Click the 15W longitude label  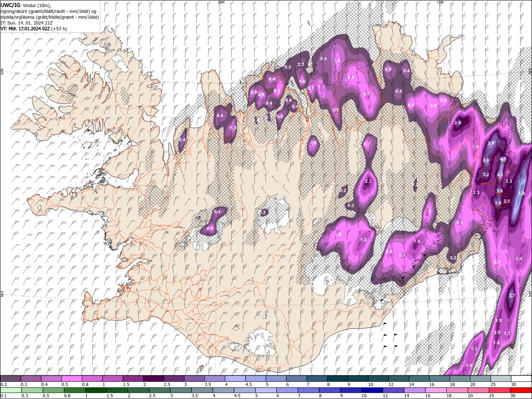tap(440, 2)
